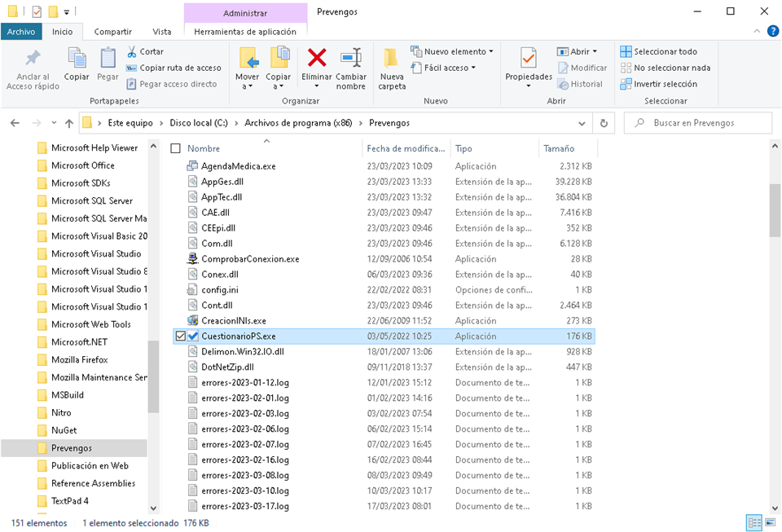Click the Propiedades icon in the ribbon
This screenshot has width=782, height=532.
click(x=529, y=59)
